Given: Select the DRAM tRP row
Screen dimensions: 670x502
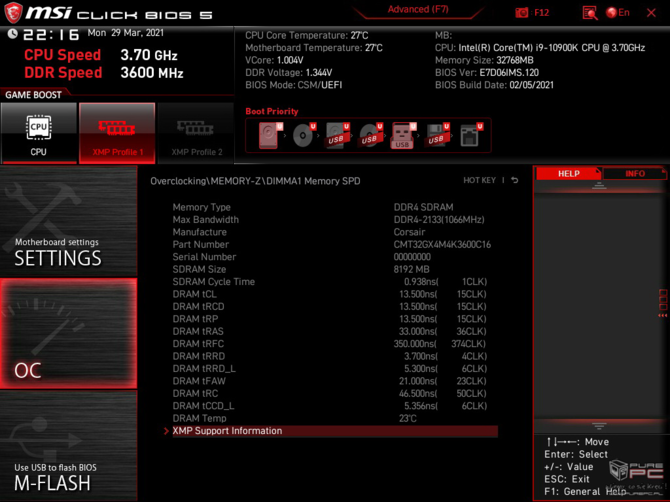Looking at the screenshot, I should [335, 319].
